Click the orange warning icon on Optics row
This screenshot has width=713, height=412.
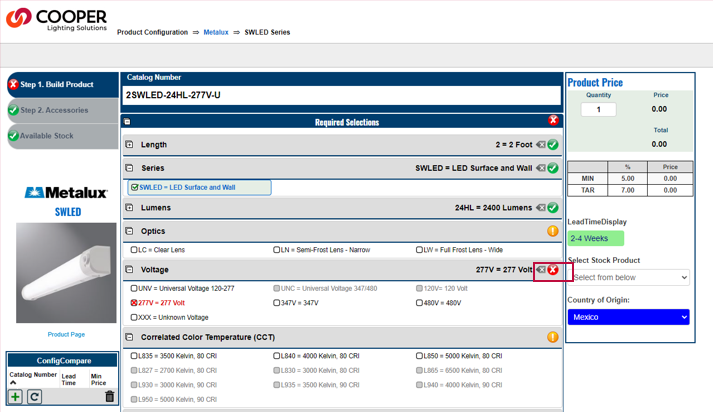point(553,231)
